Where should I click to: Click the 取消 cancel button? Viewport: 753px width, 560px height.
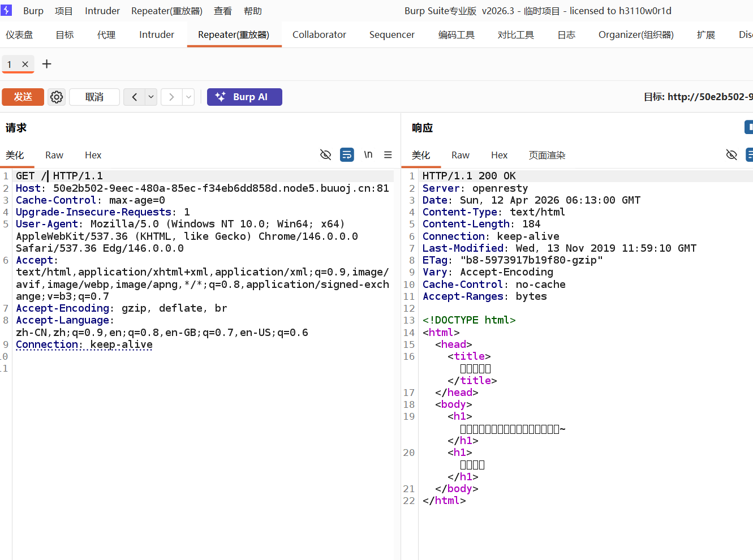point(94,97)
